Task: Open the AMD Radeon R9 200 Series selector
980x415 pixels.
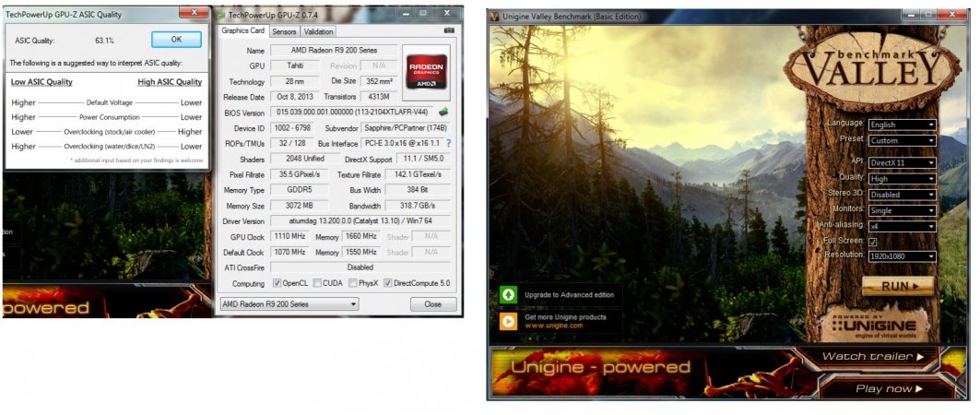Action: tap(289, 304)
